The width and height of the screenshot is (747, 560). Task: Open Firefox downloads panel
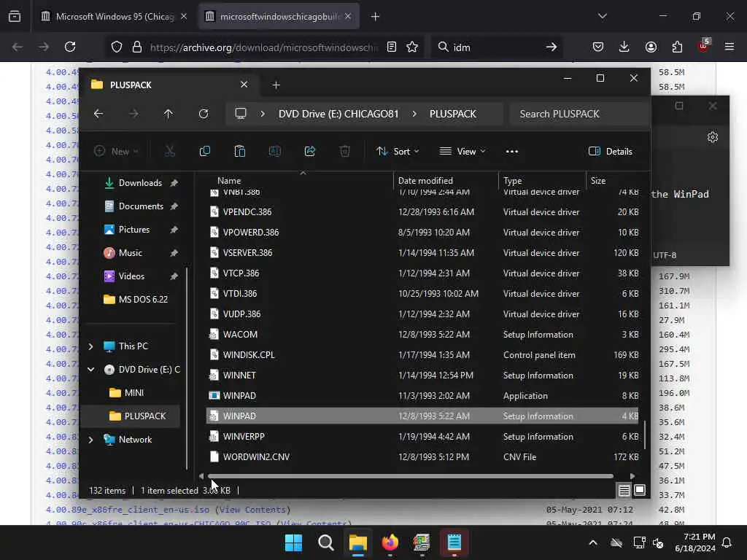[624, 47]
